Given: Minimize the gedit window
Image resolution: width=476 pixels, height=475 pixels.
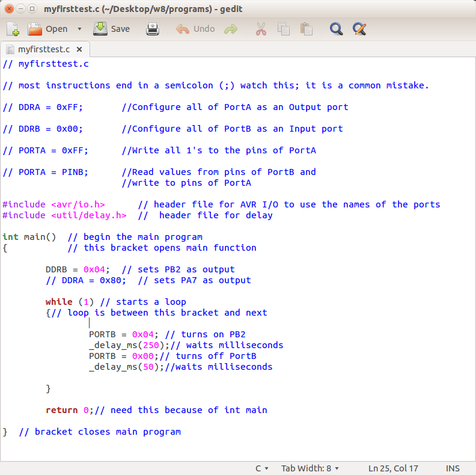Looking at the screenshot, I should [20, 9].
